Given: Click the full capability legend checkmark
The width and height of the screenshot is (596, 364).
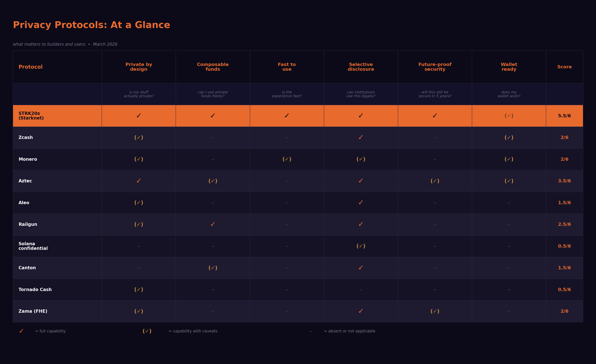Looking at the screenshot, I should [x=21, y=331].
